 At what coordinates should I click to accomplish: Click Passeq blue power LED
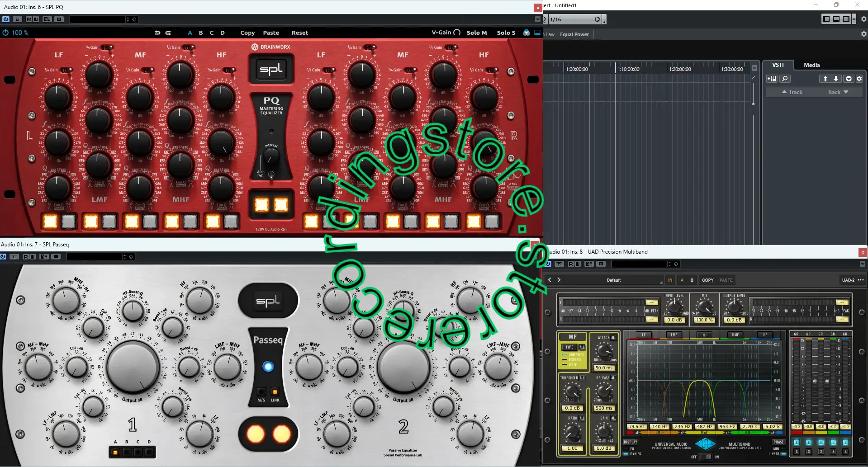(x=268, y=367)
